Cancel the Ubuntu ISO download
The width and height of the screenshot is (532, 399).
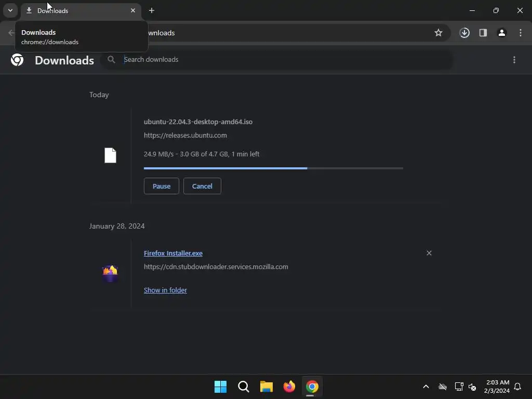202,187
